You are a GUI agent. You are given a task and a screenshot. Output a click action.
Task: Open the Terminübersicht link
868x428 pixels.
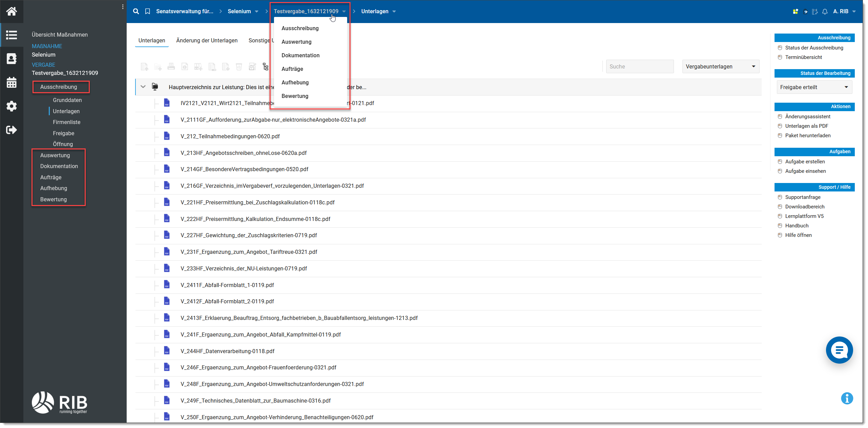click(803, 57)
